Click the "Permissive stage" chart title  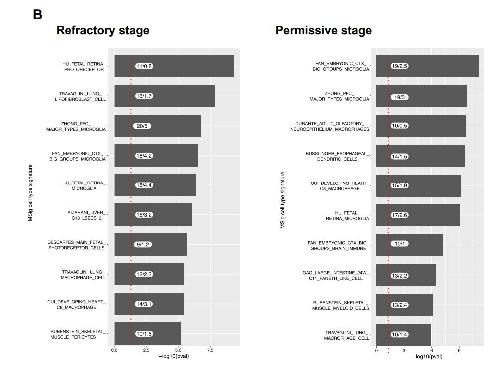[323, 30]
